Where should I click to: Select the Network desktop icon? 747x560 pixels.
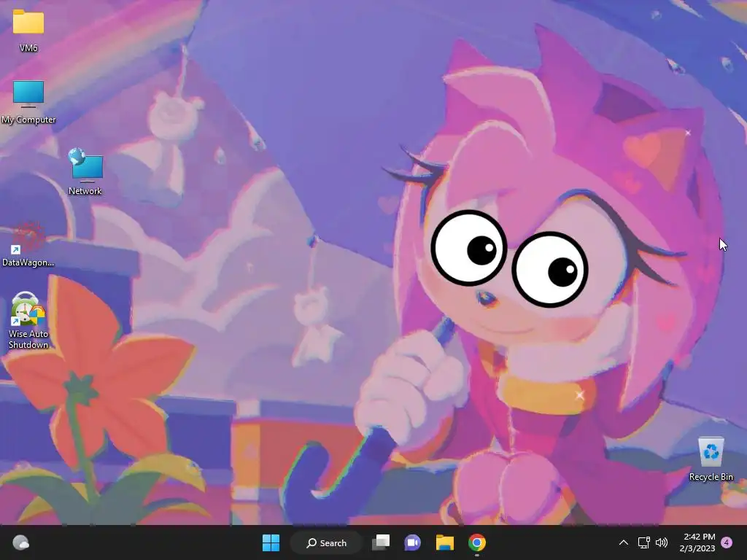(x=85, y=166)
